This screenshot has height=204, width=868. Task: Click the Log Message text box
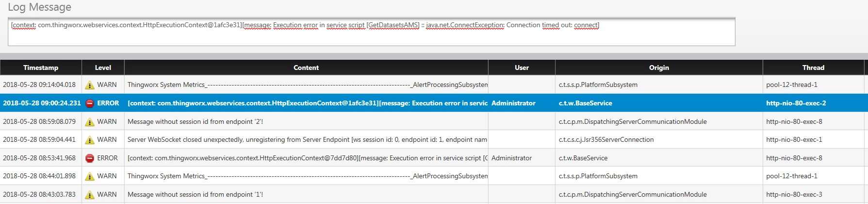click(x=372, y=32)
